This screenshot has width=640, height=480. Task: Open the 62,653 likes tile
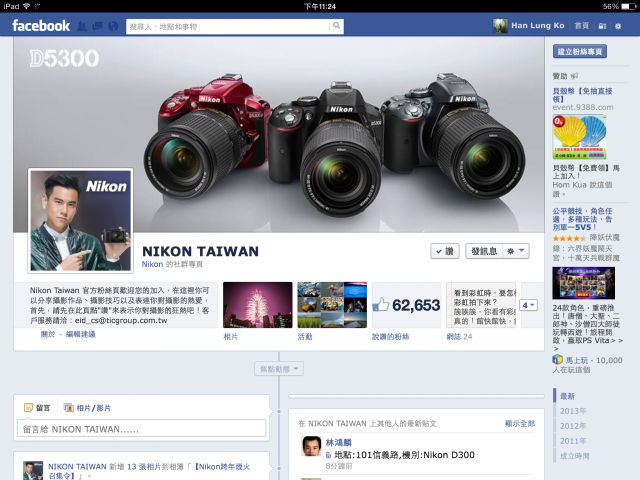pos(407,305)
